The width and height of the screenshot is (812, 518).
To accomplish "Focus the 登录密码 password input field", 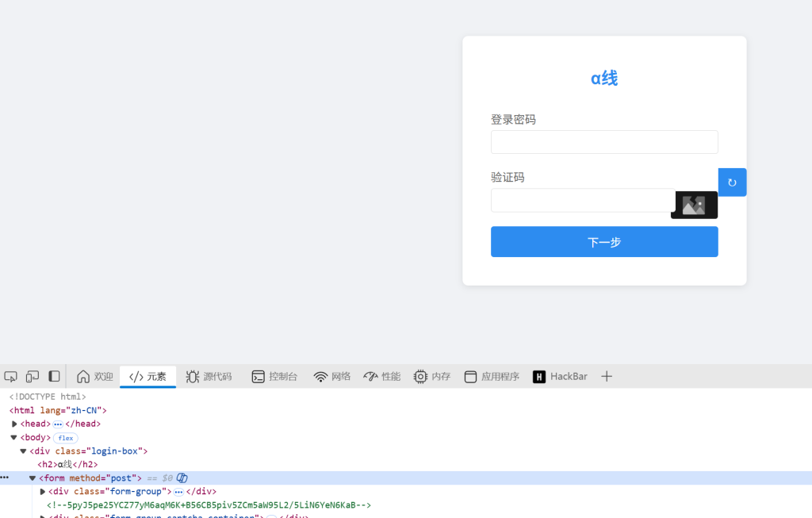I will pyautogui.click(x=604, y=142).
